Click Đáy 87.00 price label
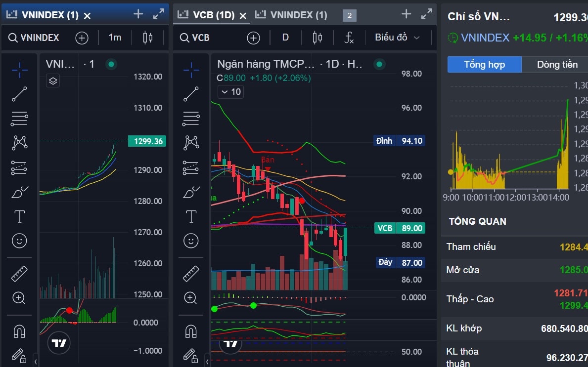The image size is (588, 367). pos(401,262)
